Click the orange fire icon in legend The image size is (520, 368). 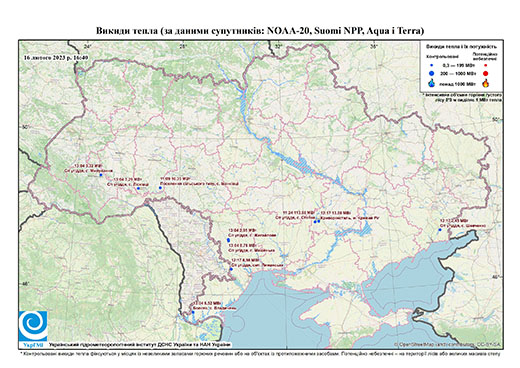[x=486, y=83]
